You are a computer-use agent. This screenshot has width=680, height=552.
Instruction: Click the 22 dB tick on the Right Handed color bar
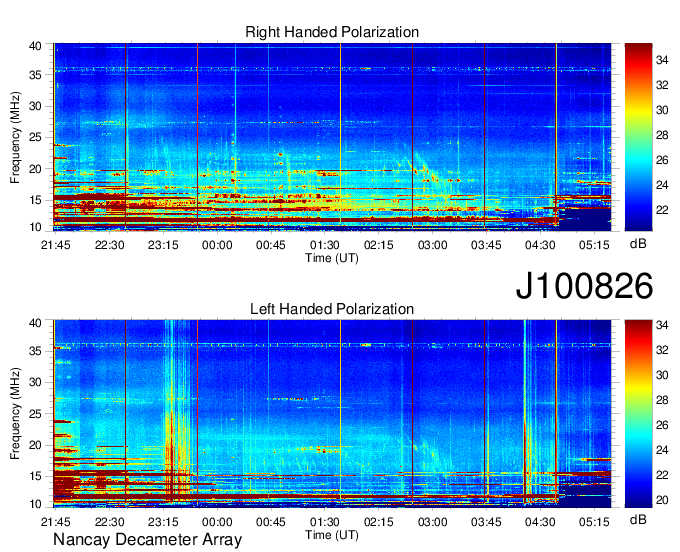click(x=662, y=210)
